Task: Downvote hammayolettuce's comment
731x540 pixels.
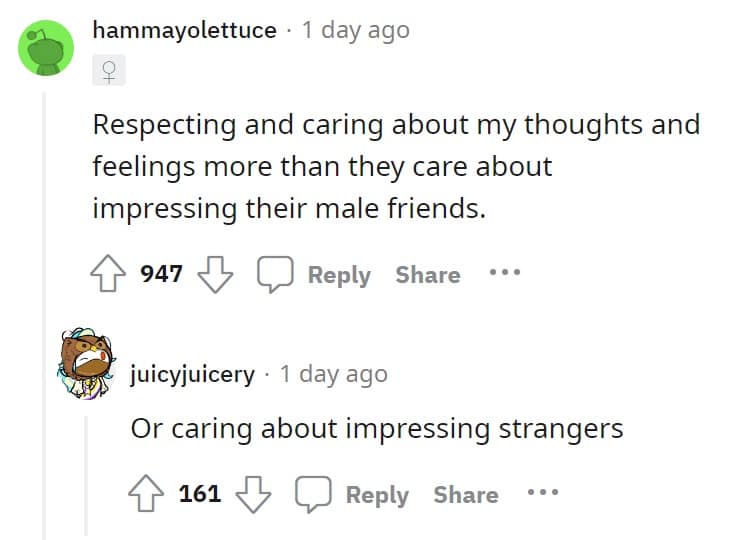Action: point(211,274)
